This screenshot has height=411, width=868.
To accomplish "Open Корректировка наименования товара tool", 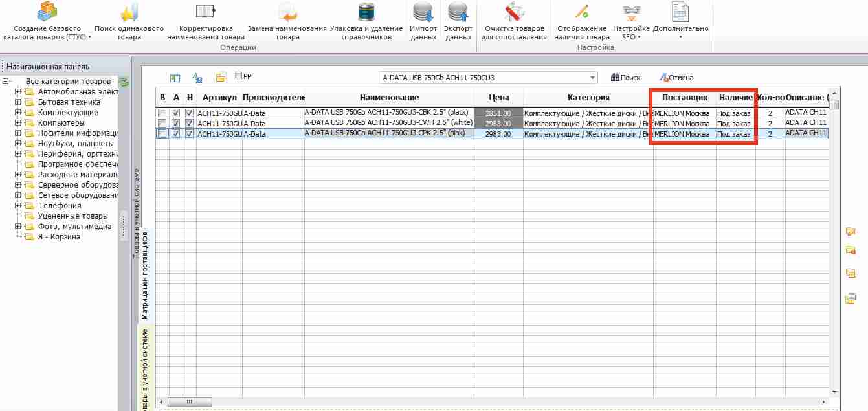I will click(206, 21).
